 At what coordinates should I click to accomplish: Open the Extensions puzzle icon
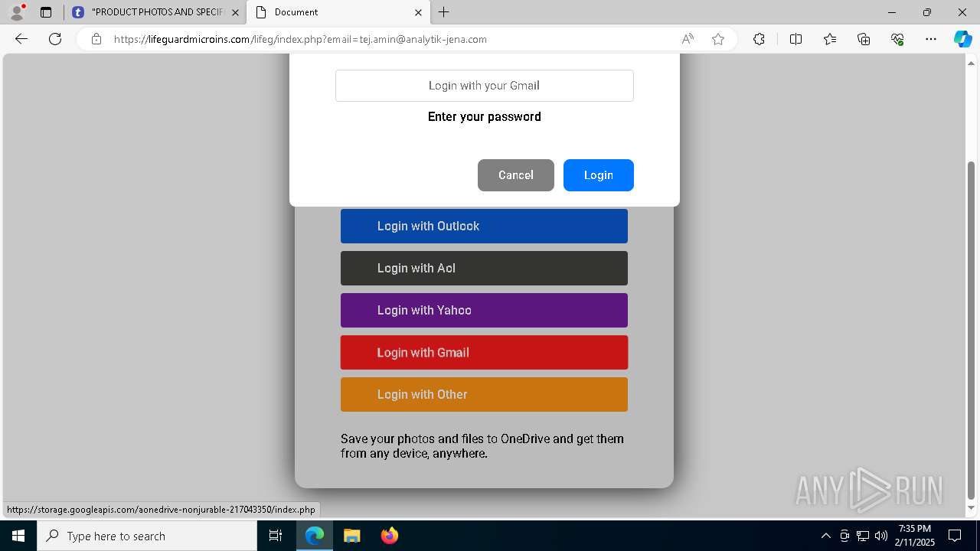(759, 39)
